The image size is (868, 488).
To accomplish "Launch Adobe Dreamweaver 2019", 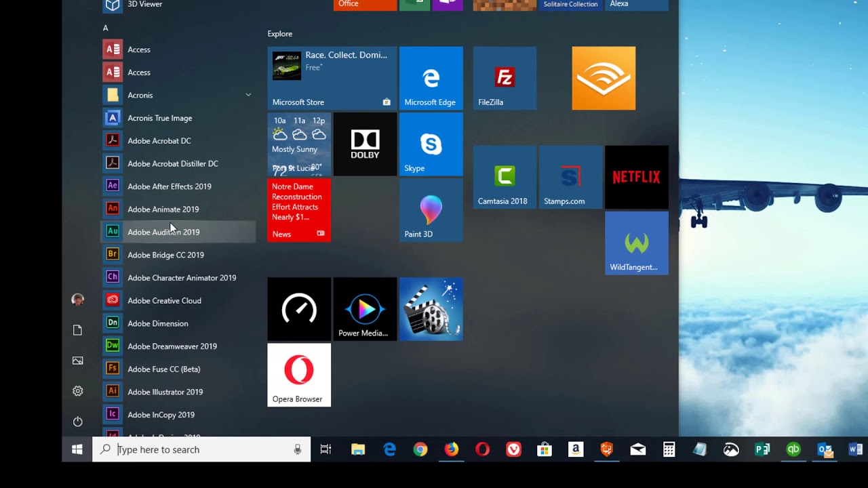I will click(x=178, y=346).
